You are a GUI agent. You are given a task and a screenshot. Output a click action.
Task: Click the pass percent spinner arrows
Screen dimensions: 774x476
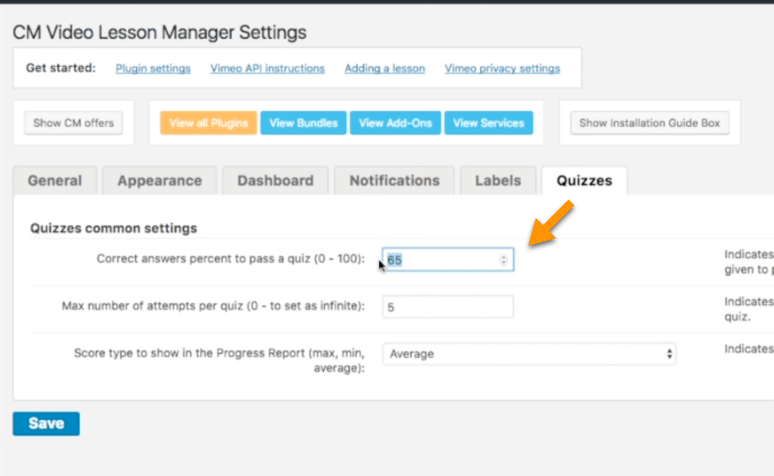point(503,260)
